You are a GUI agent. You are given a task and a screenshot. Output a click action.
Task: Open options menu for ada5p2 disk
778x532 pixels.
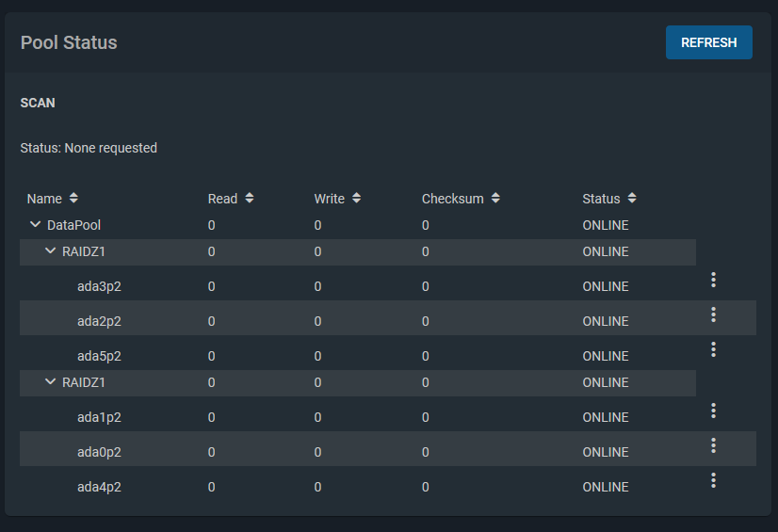[714, 349]
